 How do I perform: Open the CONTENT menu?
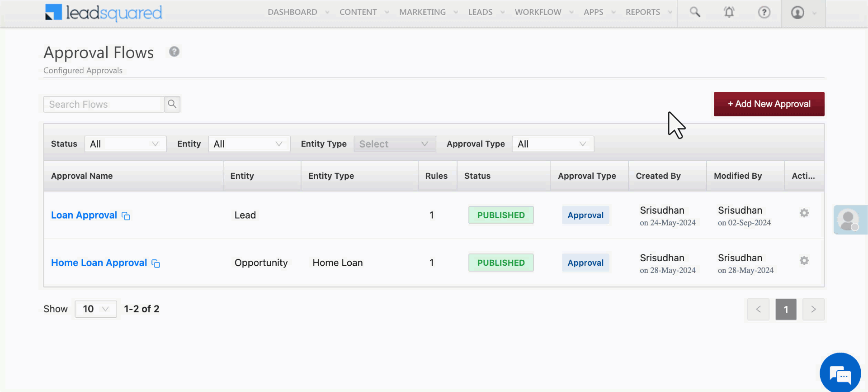pos(358,12)
